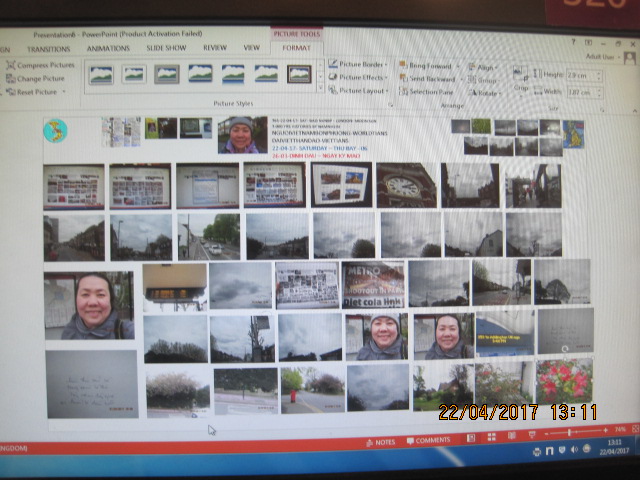Click the zoom out minus button
Image resolution: width=640 pixels, height=480 pixels.
(546, 433)
